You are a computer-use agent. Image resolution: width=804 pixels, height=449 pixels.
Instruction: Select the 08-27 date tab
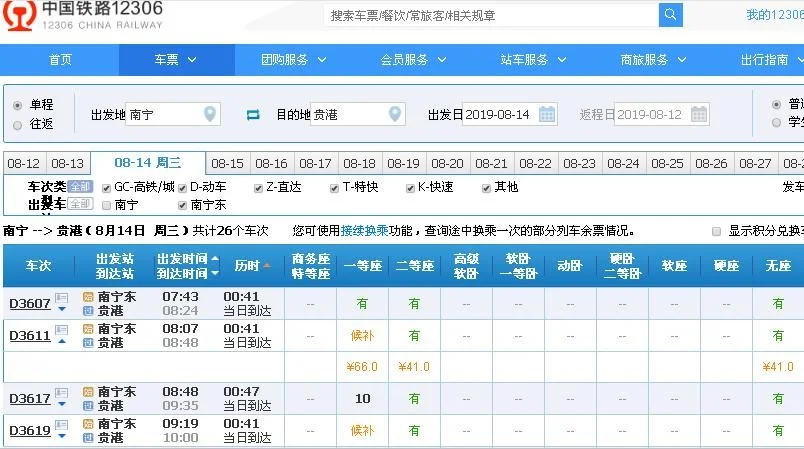pyautogui.click(x=755, y=164)
